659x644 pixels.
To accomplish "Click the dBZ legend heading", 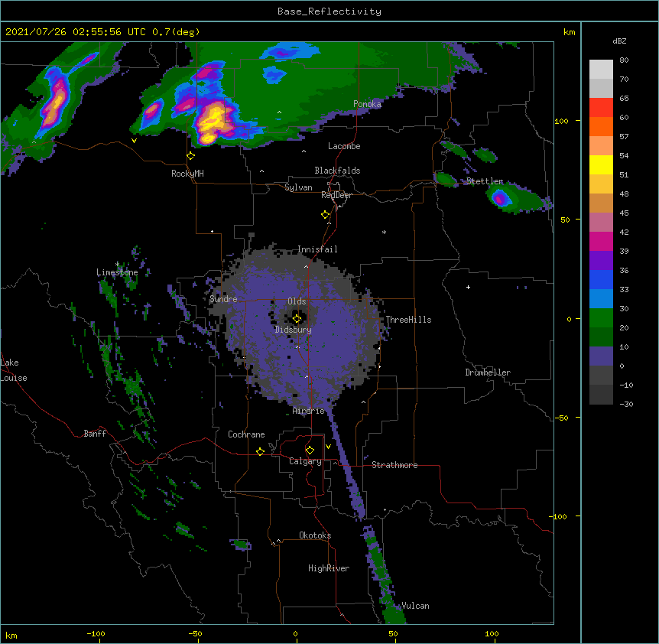I will [x=619, y=41].
